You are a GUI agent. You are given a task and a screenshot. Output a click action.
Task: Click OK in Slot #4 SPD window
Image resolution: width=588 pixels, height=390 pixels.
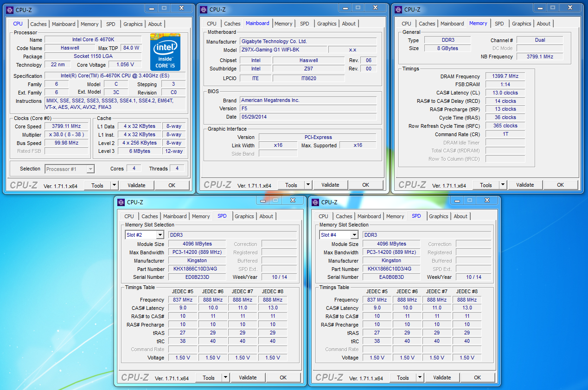[478, 377]
